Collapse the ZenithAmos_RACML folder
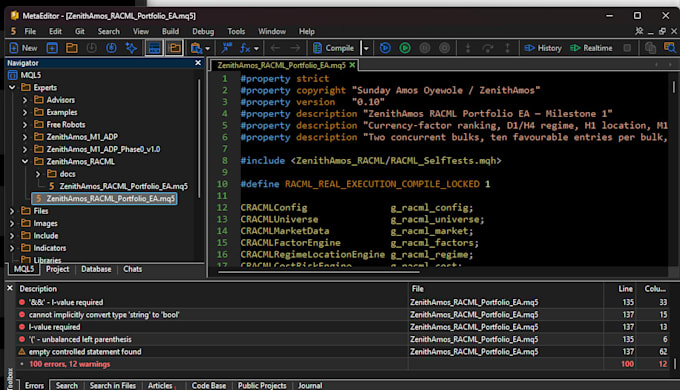The image size is (680, 390). pyautogui.click(x=25, y=161)
